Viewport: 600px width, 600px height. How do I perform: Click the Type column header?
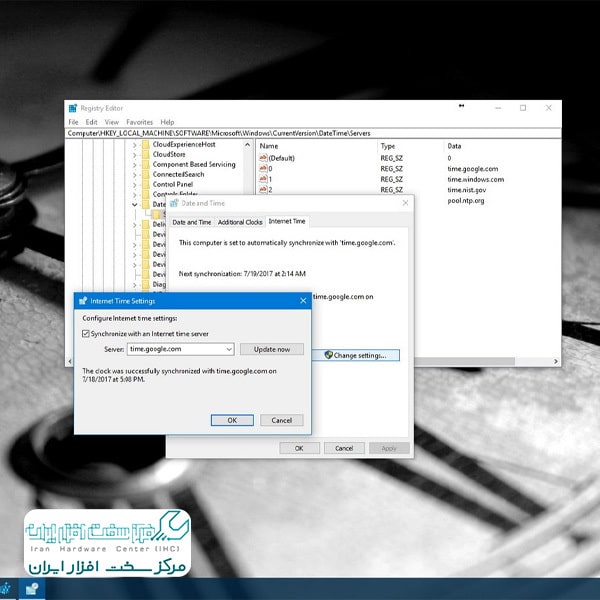click(x=388, y=146)
